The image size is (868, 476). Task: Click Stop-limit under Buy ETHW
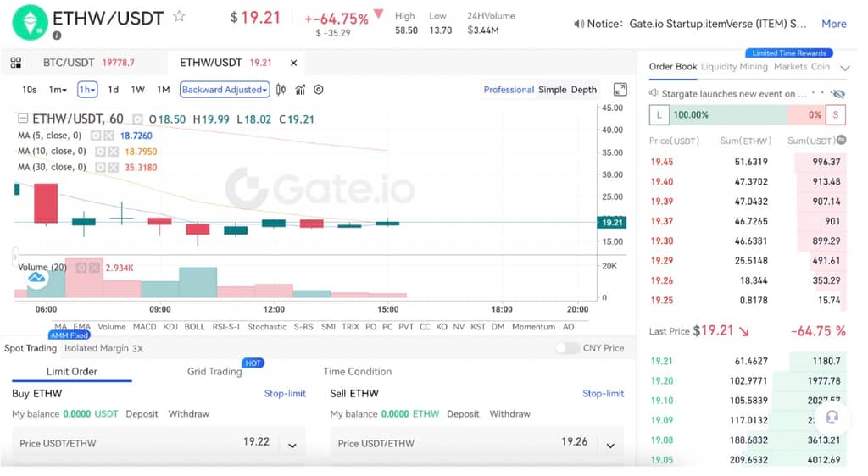(x=285, y=394)
